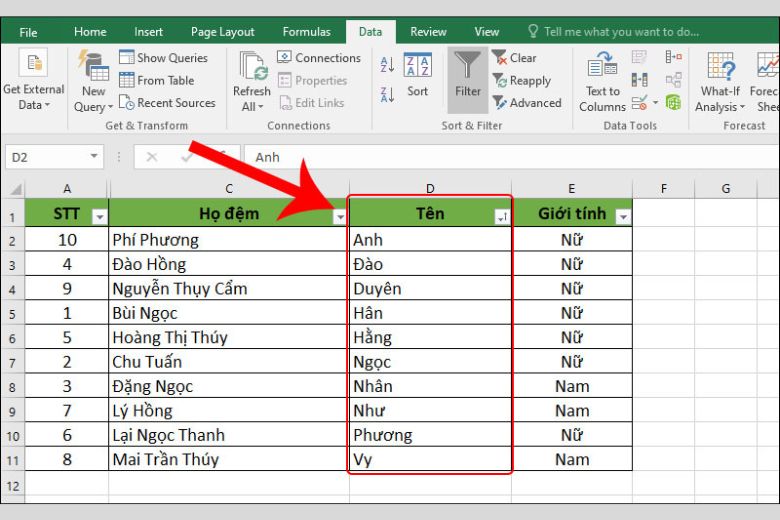Switch to the View tab
This screenshot has height=520, width=780.
[487, 32]
